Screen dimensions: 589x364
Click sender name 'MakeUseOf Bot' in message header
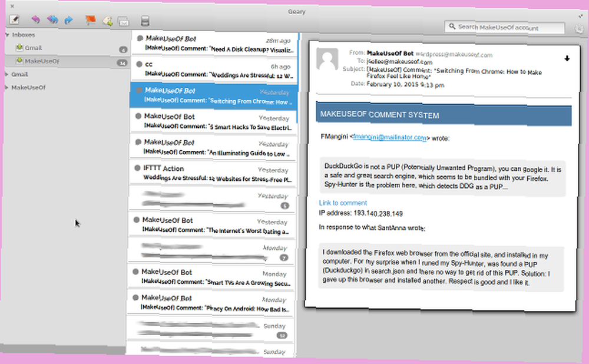390,54
